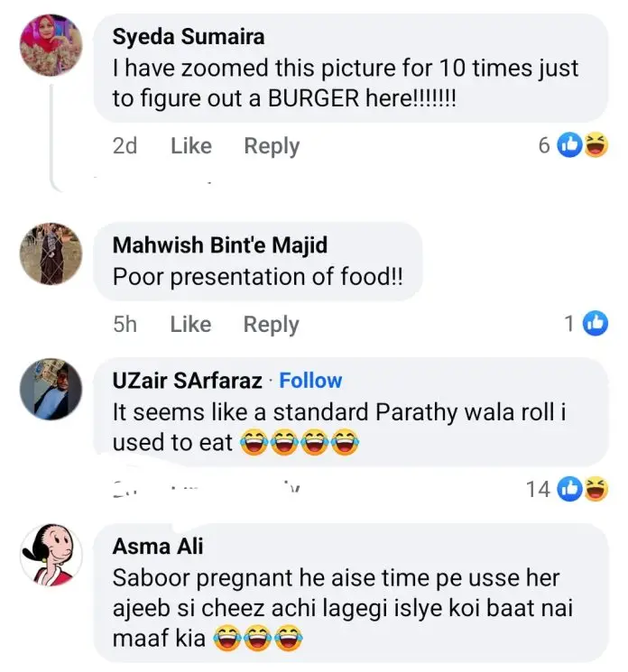Image resolution: width=628 pixels, height=672 pixels.
Task: Open Asma Ali's Olive Oyl avatar
Action: [x=51, y=555]
